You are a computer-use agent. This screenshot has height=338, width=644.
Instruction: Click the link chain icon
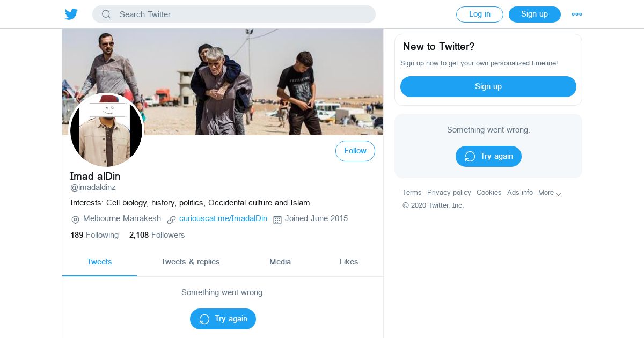click(172, 219)
